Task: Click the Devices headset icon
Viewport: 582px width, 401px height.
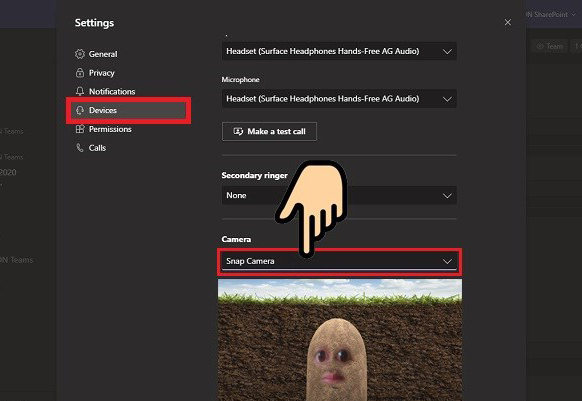Action: pos(80,110)
